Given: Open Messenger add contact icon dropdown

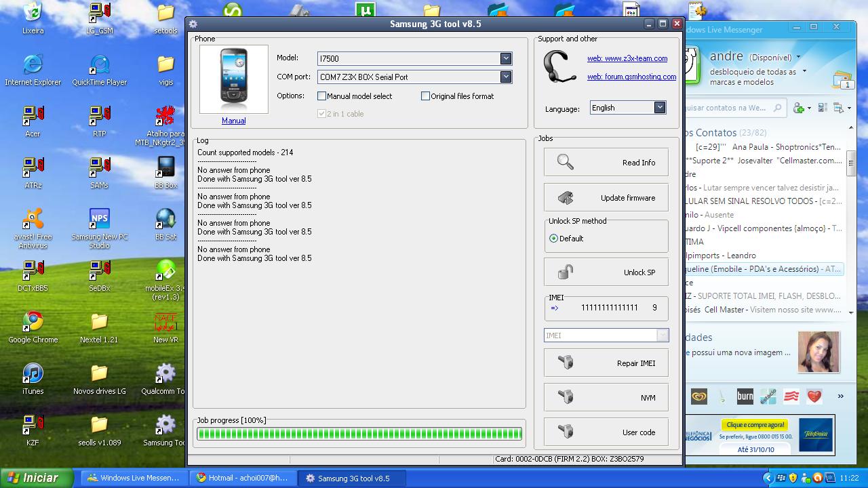Looking at the screenshot, I should click(802, 108).
